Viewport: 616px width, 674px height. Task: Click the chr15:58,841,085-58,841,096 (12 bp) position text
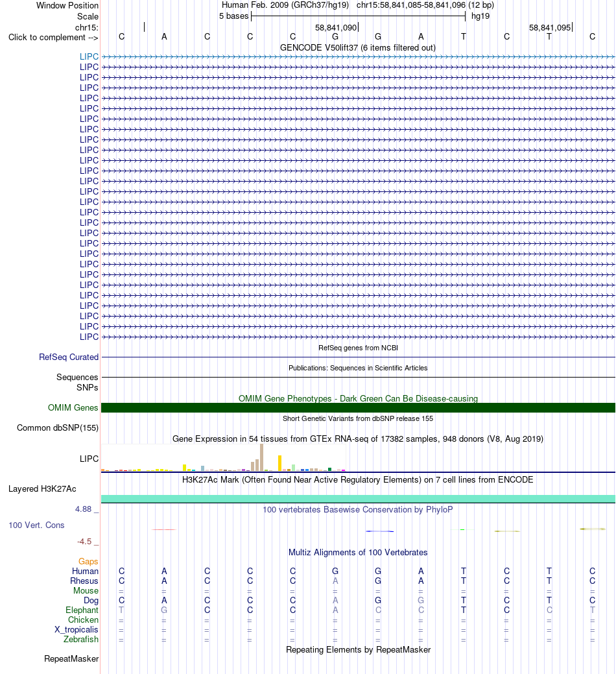[x=425, y=5]
